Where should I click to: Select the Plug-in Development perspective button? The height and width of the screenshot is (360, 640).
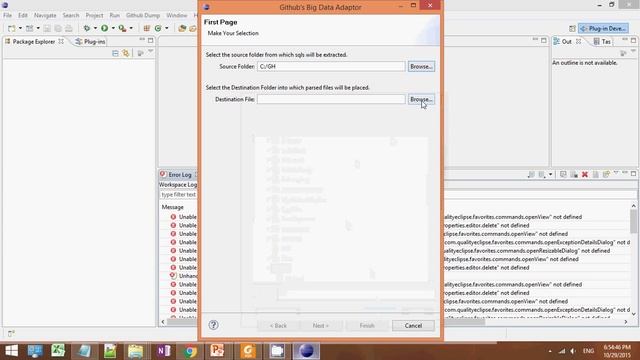603,29
